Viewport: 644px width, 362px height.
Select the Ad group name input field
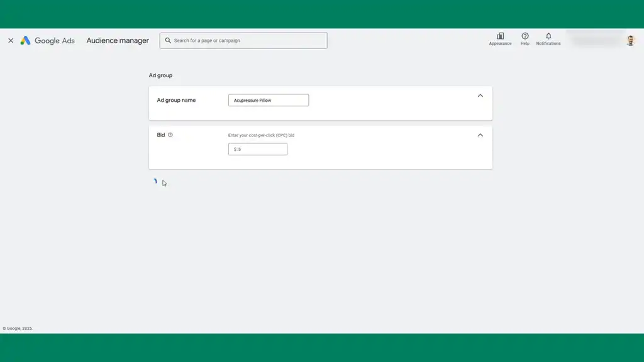tap(269, 99)
